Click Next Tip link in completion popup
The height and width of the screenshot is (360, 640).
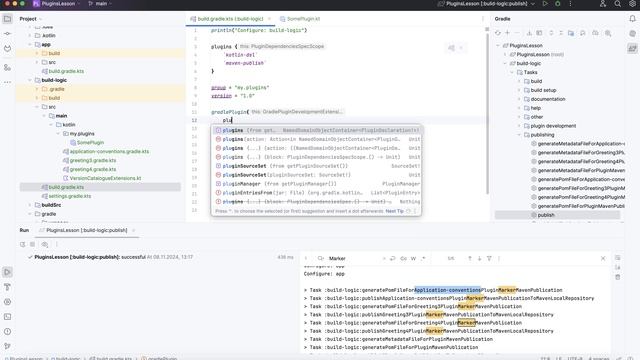pos(395,211)
